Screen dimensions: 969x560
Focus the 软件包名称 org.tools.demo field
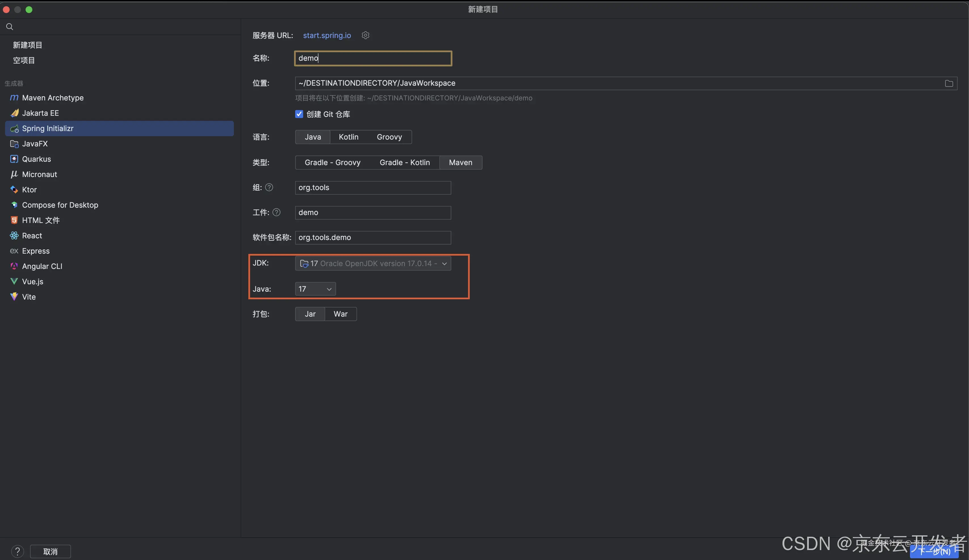click(x=373, y=237)
